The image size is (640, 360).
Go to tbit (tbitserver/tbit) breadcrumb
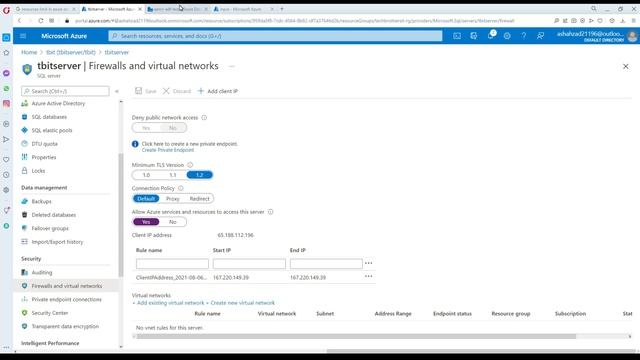71,52
